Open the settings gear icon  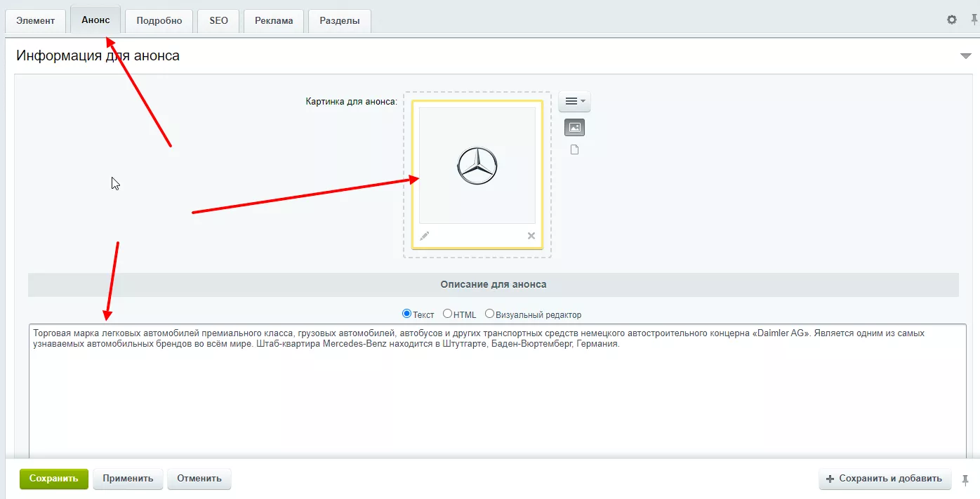pyautogui.click(x=952, y=20)
